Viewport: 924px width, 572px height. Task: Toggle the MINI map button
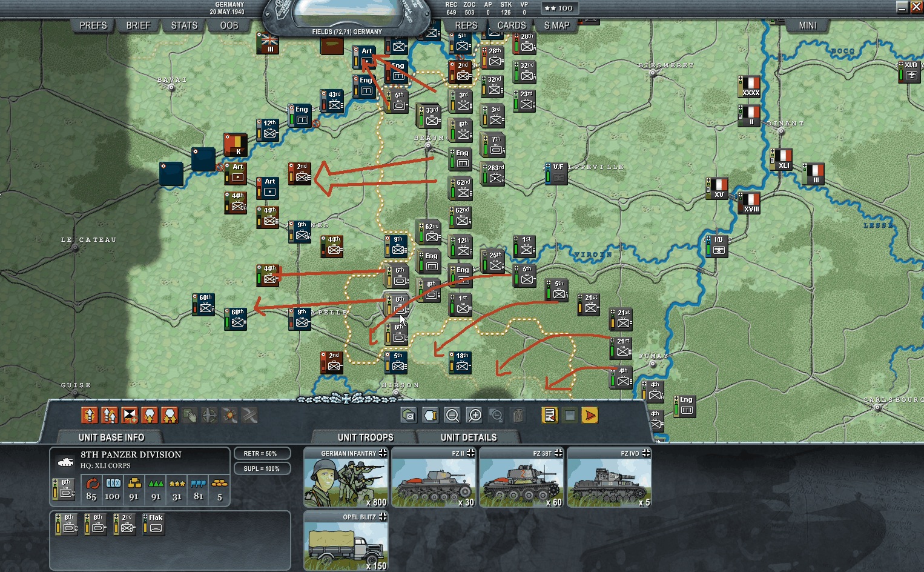807,25
